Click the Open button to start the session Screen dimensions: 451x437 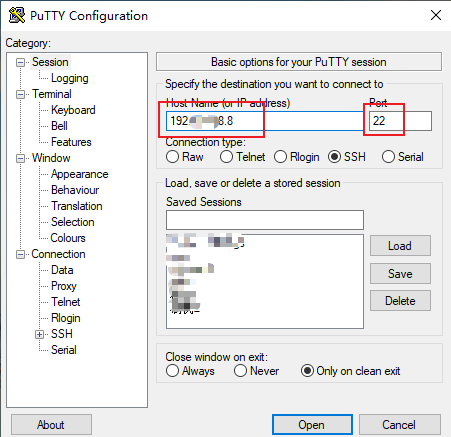click(312, 425)
